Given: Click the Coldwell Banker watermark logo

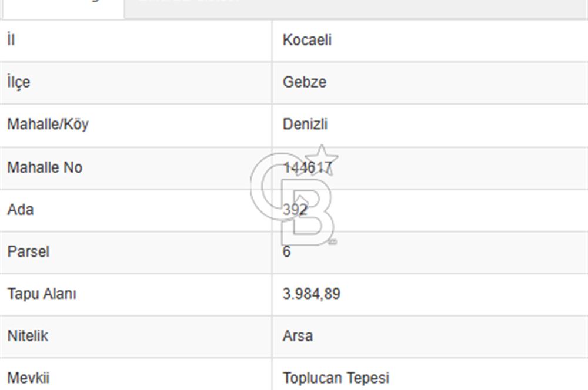Looking at the screenshot, I should 295,195.
